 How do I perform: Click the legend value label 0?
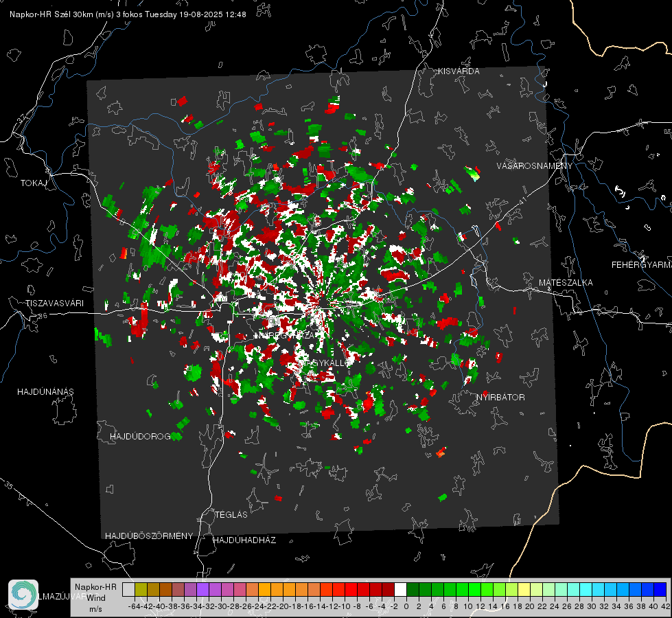point(406,607)
